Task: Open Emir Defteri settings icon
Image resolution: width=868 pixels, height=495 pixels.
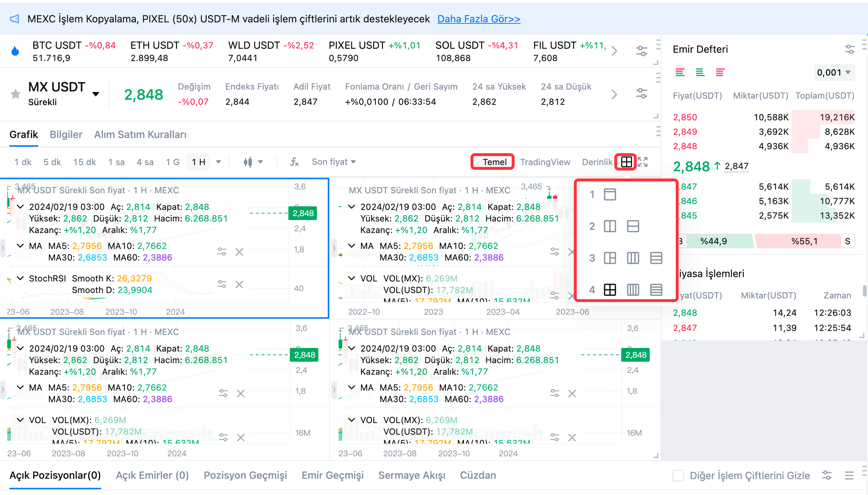Action: [850, 49]
